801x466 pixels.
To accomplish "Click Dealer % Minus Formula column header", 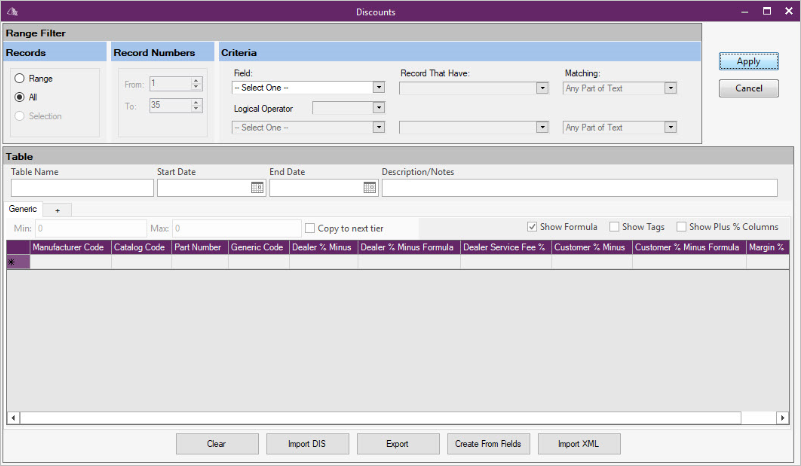I will pos(409,247).
